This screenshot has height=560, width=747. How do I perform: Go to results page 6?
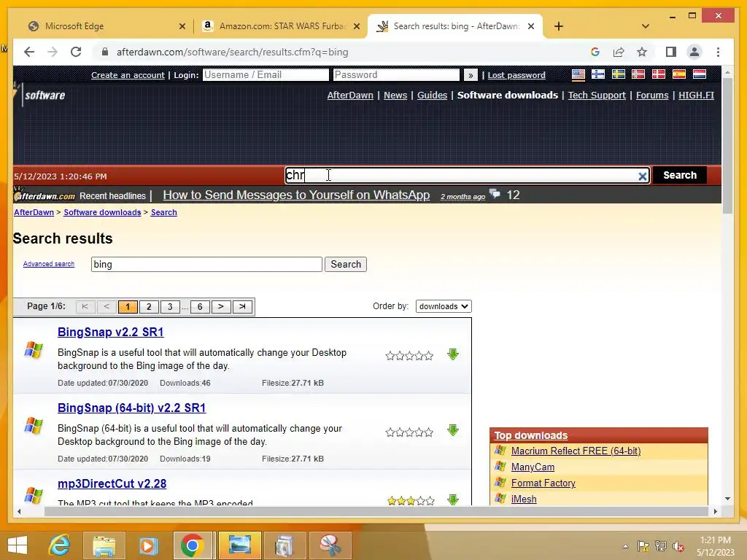[x=200, y=307]
